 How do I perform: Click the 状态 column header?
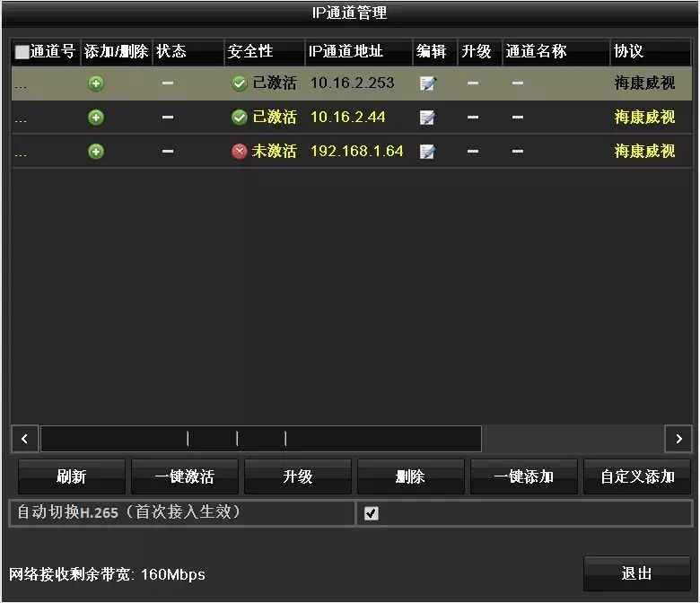point(188,52)
